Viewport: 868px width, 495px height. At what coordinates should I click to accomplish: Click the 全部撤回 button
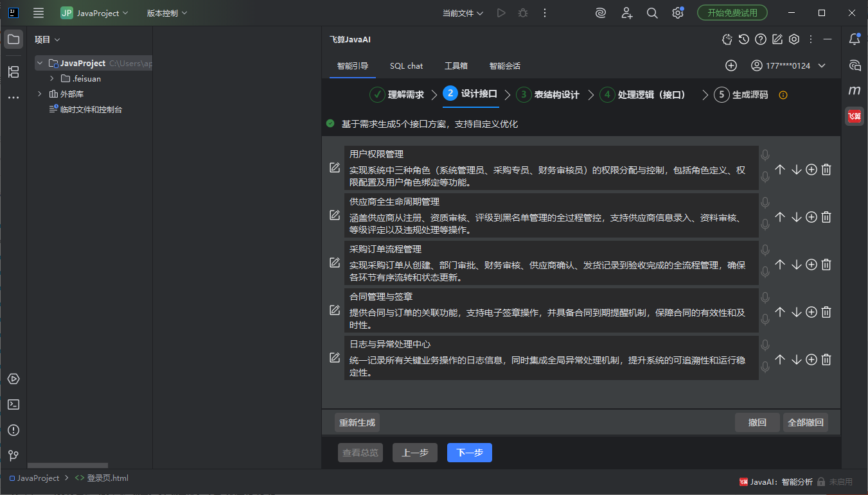point(806,422)
